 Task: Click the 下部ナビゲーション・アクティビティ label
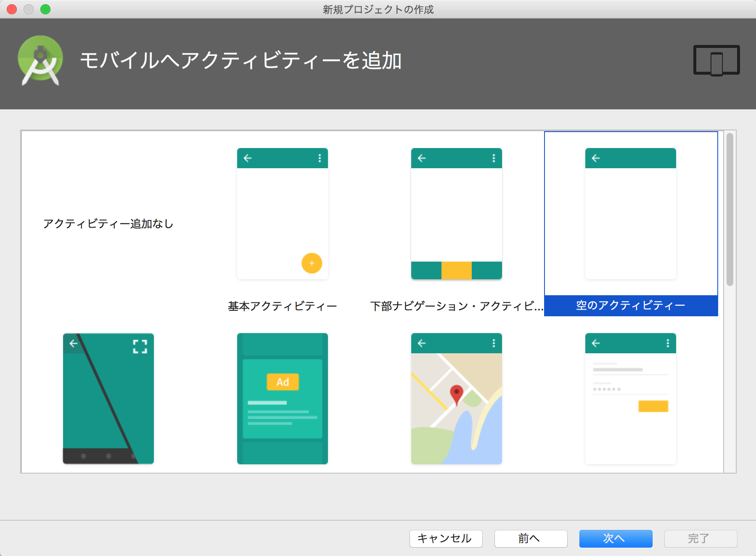[x=457, y=306]
